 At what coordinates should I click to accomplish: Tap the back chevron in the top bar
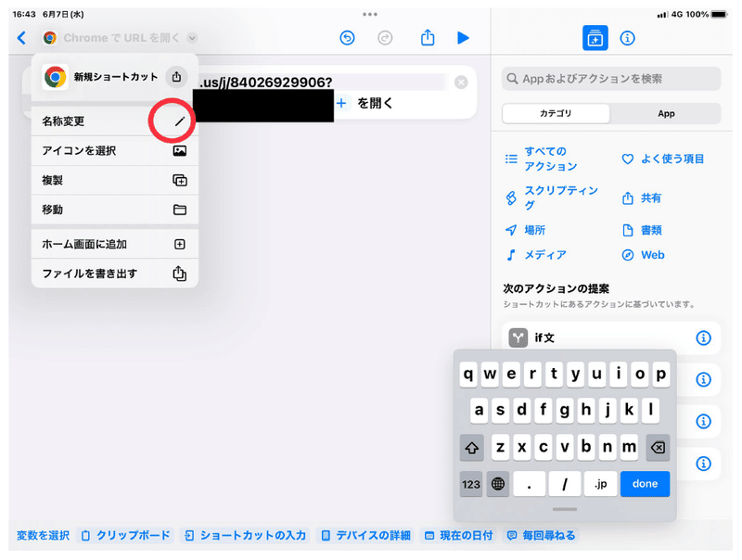pos(21,38)
